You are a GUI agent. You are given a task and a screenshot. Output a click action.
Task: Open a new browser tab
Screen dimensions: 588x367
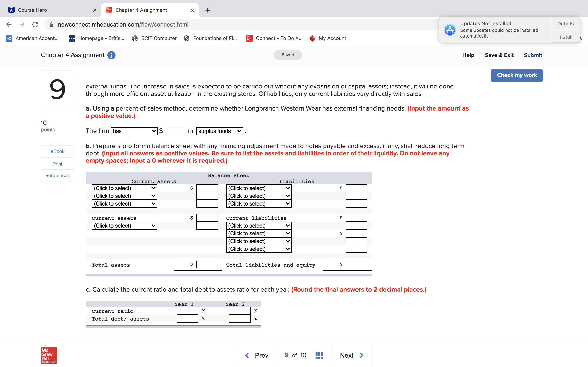pyautogui.click(x=207, y=10)
